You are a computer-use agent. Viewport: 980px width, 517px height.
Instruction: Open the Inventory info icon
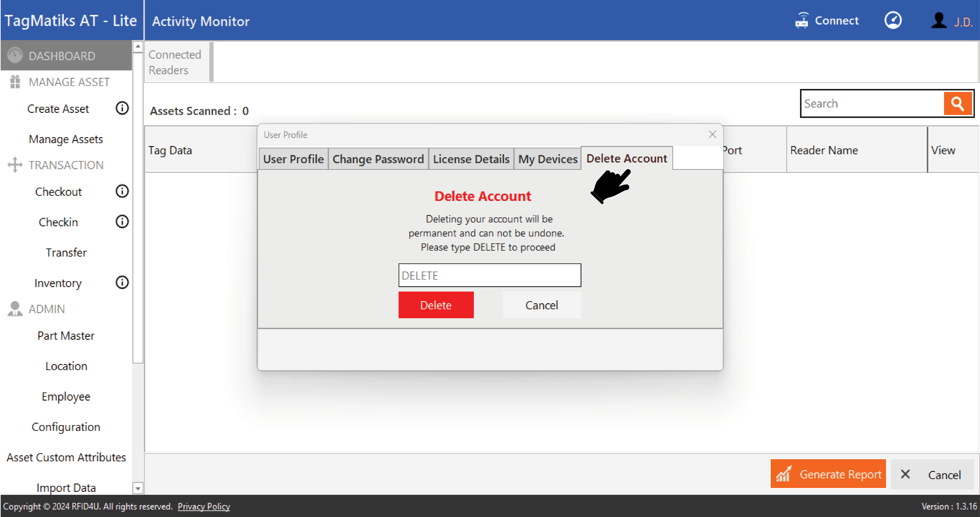[122, 282]
